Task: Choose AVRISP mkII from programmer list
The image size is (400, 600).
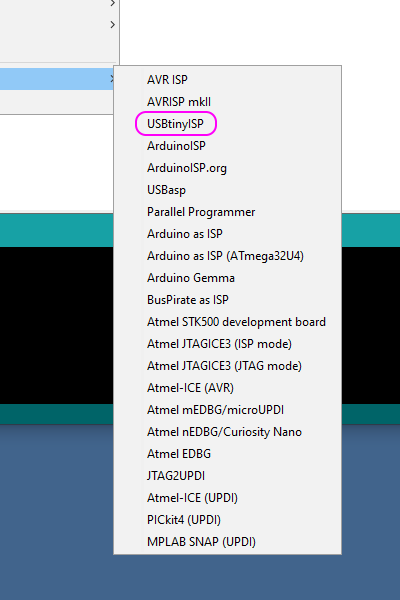Action: click(227, 102)
